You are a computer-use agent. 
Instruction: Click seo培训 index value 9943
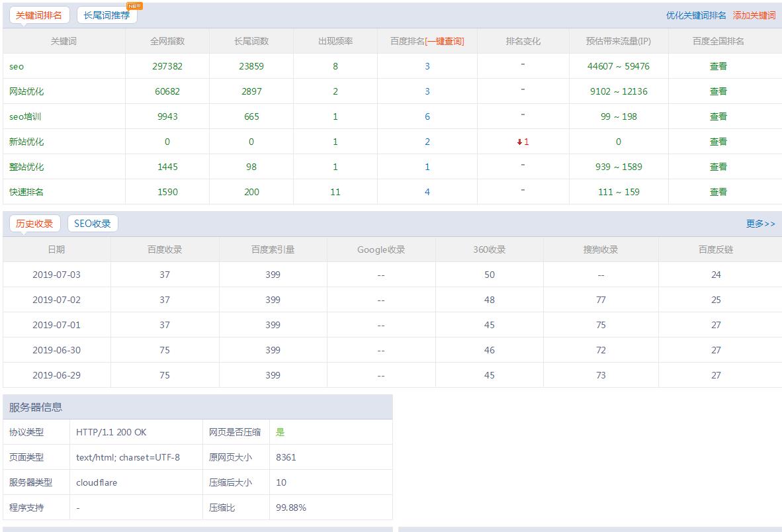tap(167, 116)
